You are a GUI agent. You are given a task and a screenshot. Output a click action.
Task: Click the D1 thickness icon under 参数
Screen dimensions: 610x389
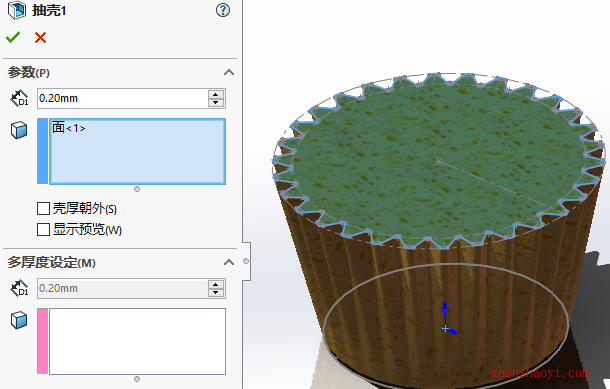(19, 98)
